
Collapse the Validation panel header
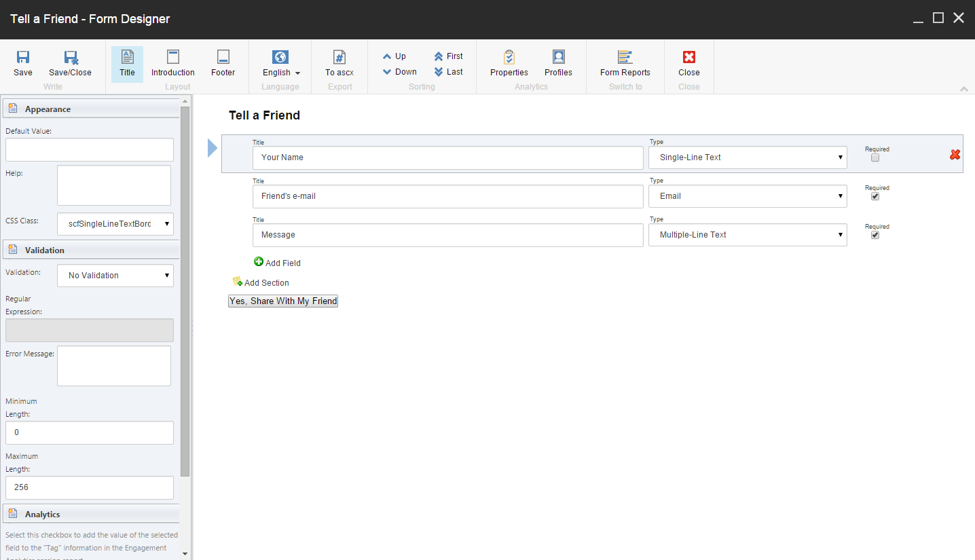coord(91,250)
